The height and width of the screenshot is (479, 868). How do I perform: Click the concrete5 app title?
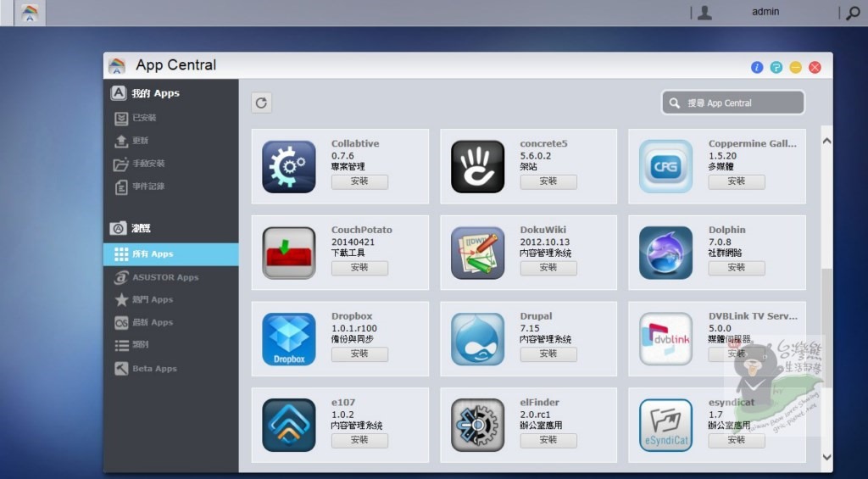tap(543, 143)
